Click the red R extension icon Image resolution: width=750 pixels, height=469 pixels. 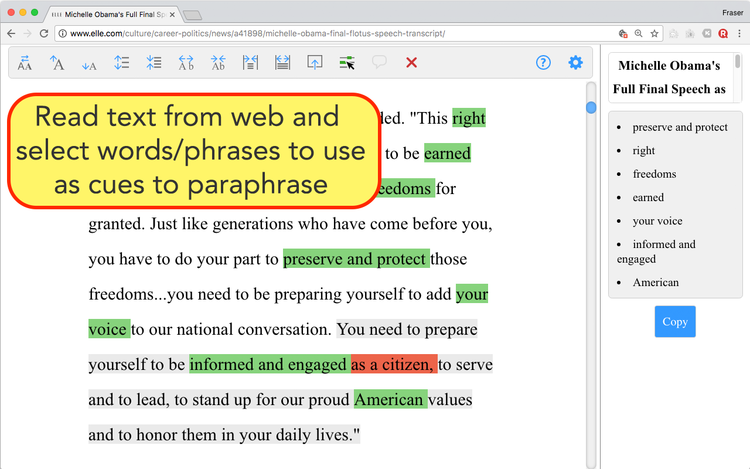[x=723, y=33]
